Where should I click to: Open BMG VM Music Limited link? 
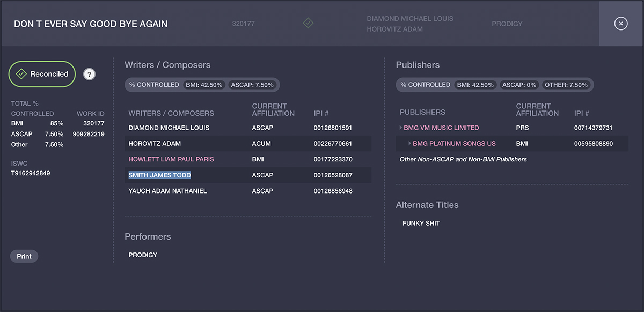click(441, 128)
